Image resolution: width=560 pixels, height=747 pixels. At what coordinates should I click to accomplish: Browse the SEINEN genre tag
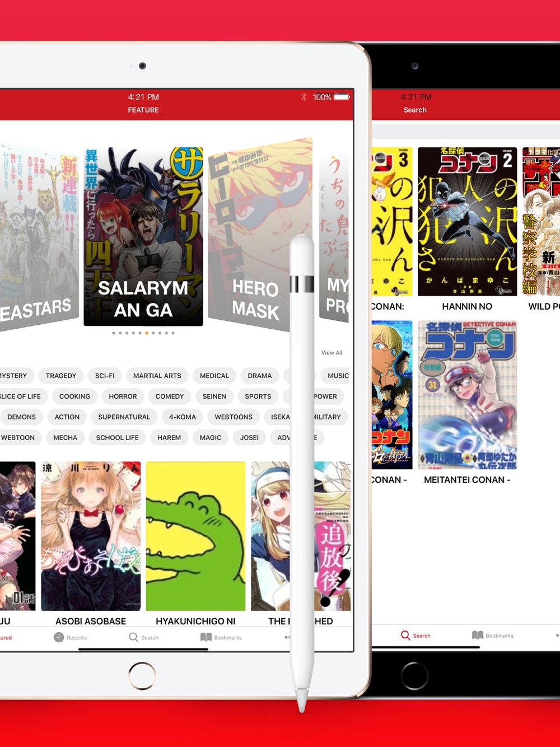pyautogui.click(x=214, y=396)
